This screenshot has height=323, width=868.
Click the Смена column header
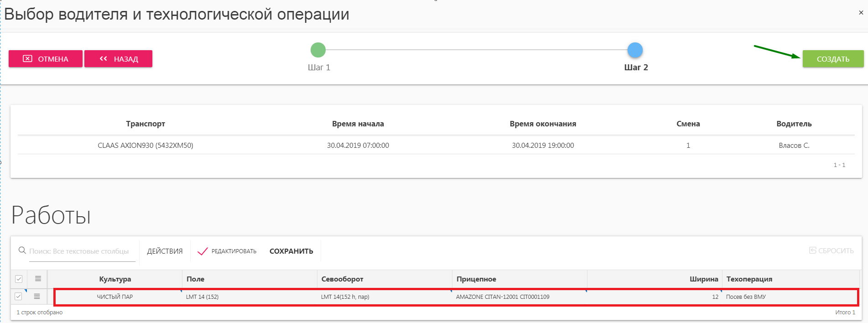(688, 124)
